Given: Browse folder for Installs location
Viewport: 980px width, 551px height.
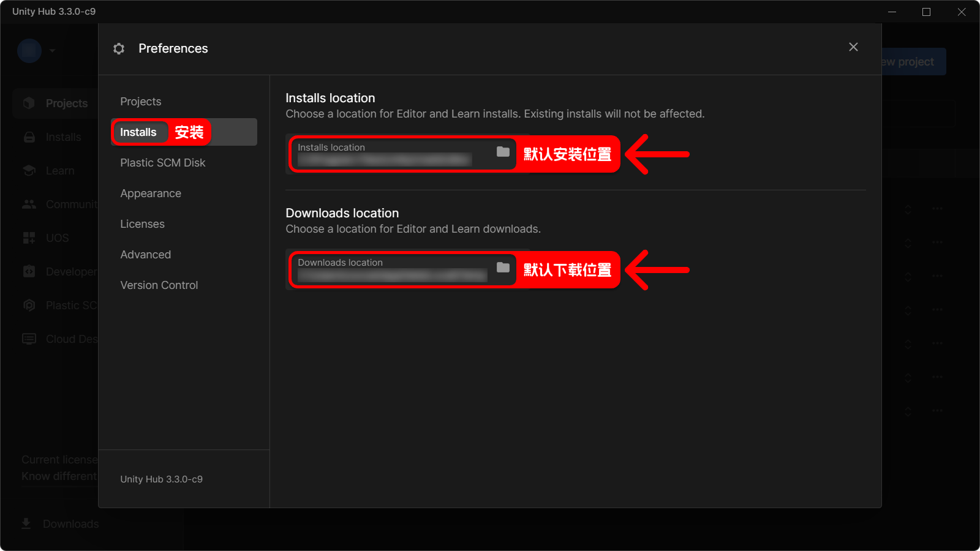Looking at the screenshot, I should tap(503, 152).
